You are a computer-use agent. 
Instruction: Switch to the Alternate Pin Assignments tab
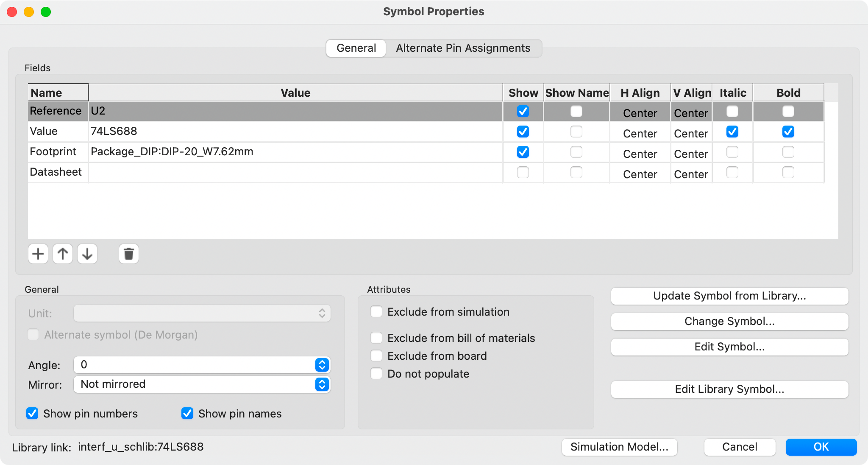point(463,48)
